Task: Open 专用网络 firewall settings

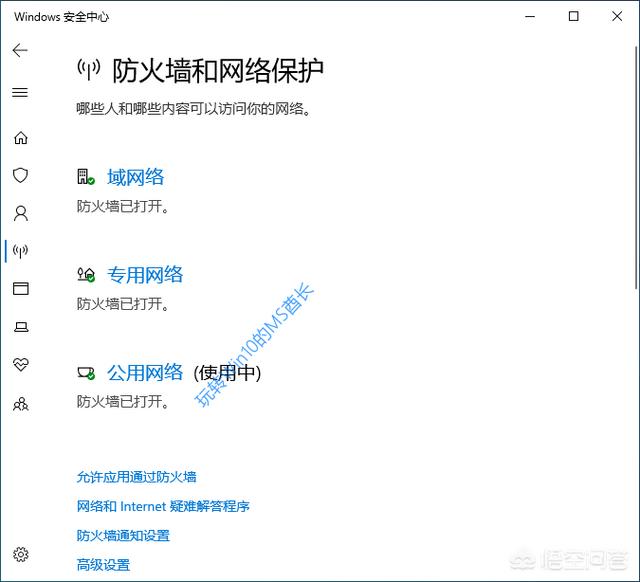Action: [x=145, y=275]
